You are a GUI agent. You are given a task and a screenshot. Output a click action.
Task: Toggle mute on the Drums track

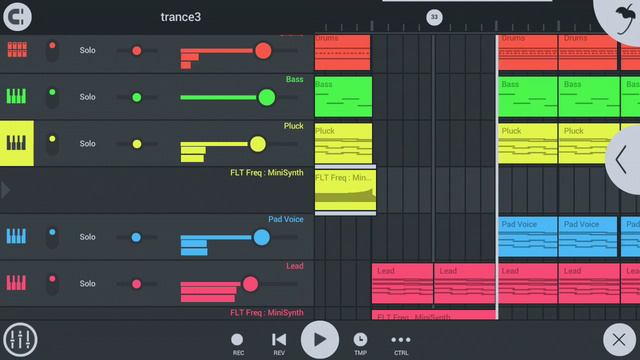pyautogui.click(x=52, y=51)
